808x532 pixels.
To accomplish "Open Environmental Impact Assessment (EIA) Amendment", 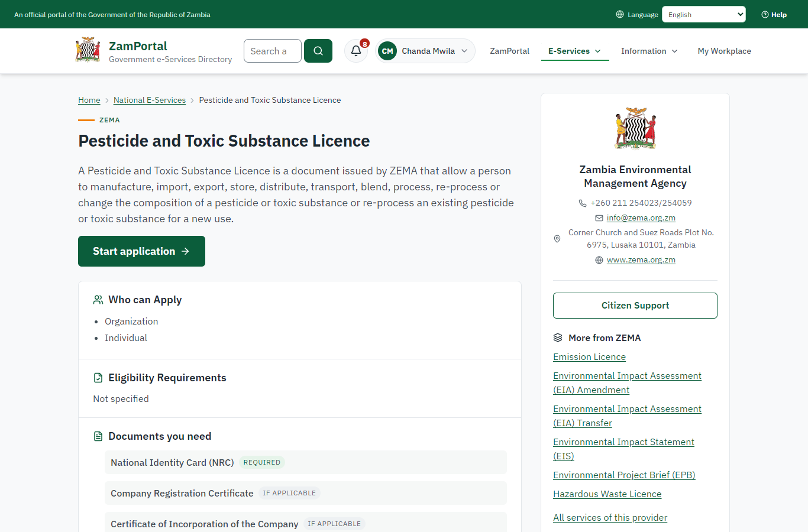I will click(627, 383).
